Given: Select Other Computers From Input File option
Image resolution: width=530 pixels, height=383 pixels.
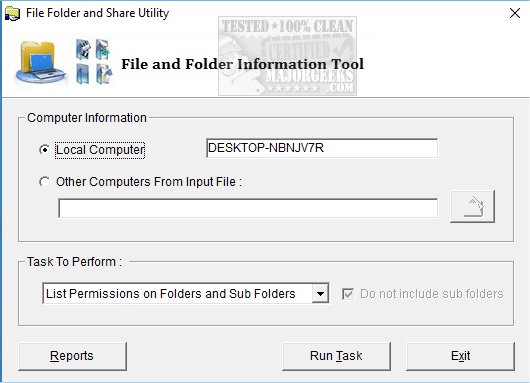Looking at the screenshot, I should [44, 182].
